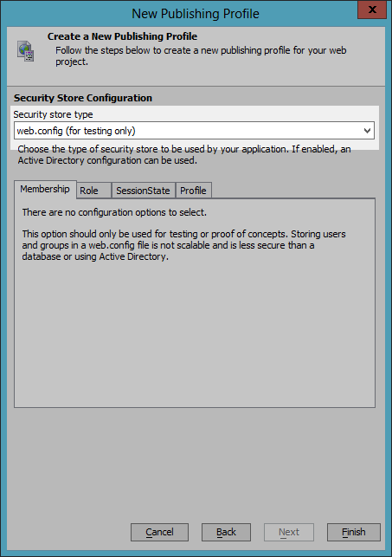
Task: Open the SessionState tab
Action: tap(144, 191)
